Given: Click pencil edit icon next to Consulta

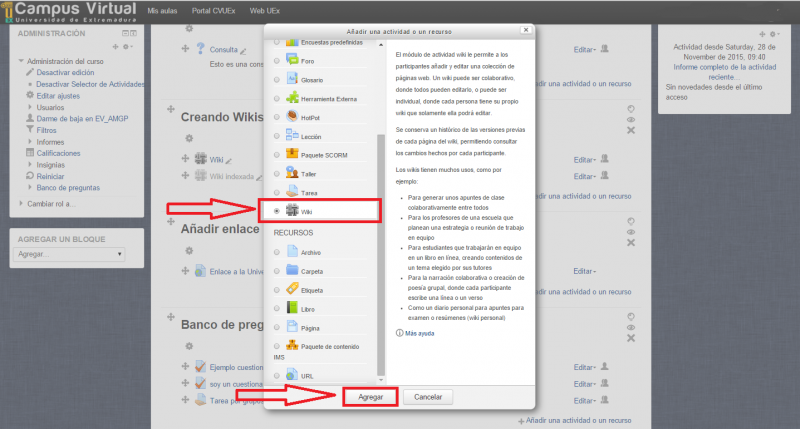Looking at the screenshot, I should tap(243, 51).
